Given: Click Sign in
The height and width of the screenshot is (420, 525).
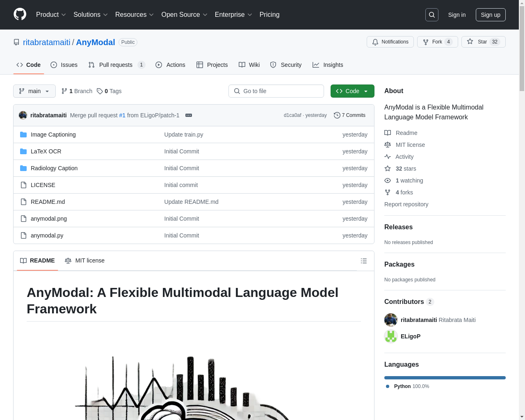Looking at the screenshot, I should click(457, 15).
